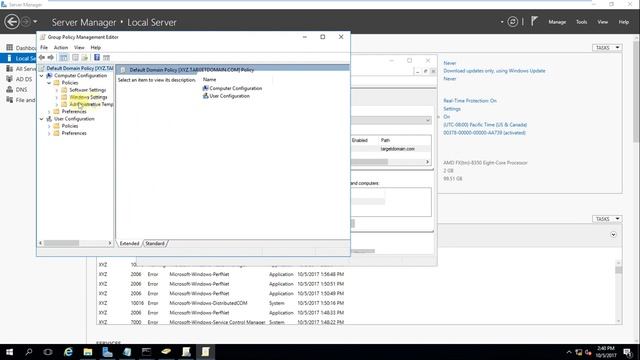Switch to the Standard tab

click(x=155, y=243)
